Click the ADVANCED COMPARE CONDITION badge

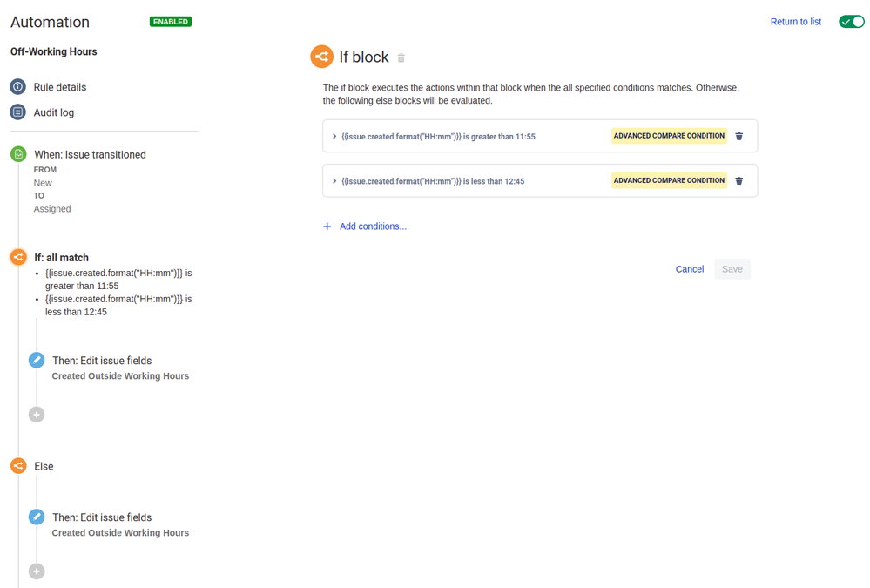tap(669, 136)
